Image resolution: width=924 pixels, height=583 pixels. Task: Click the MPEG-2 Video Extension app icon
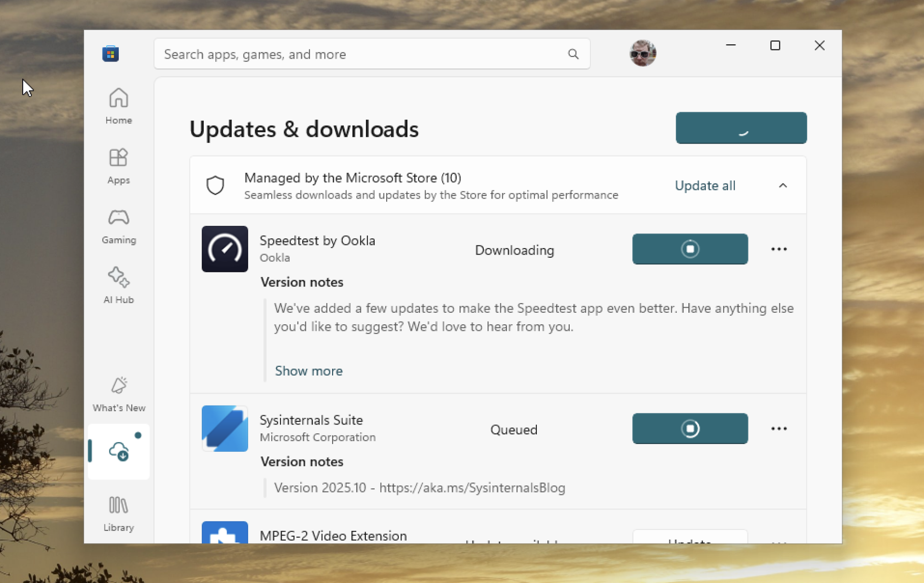[225, 532]
